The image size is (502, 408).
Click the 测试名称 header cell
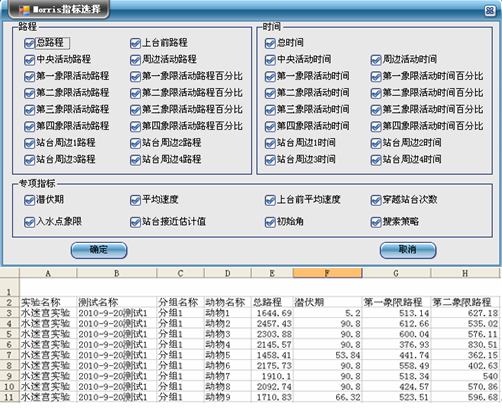click(117, 302)
